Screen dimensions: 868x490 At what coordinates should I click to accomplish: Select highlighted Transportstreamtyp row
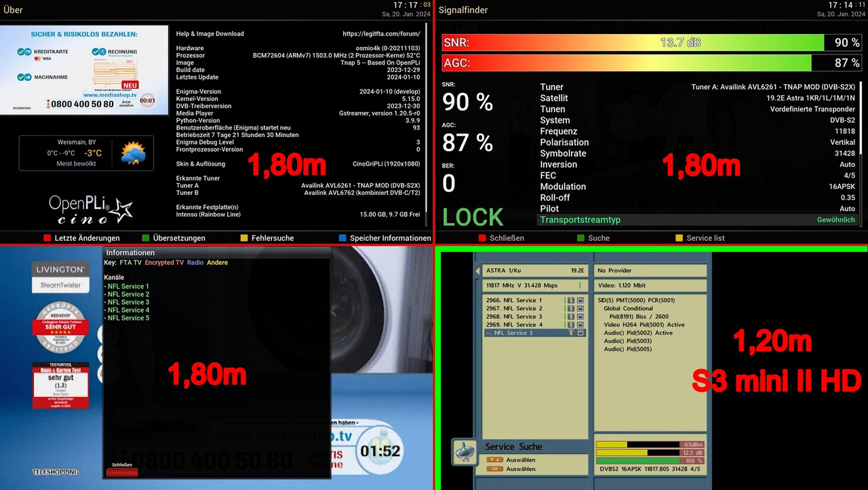698,220
